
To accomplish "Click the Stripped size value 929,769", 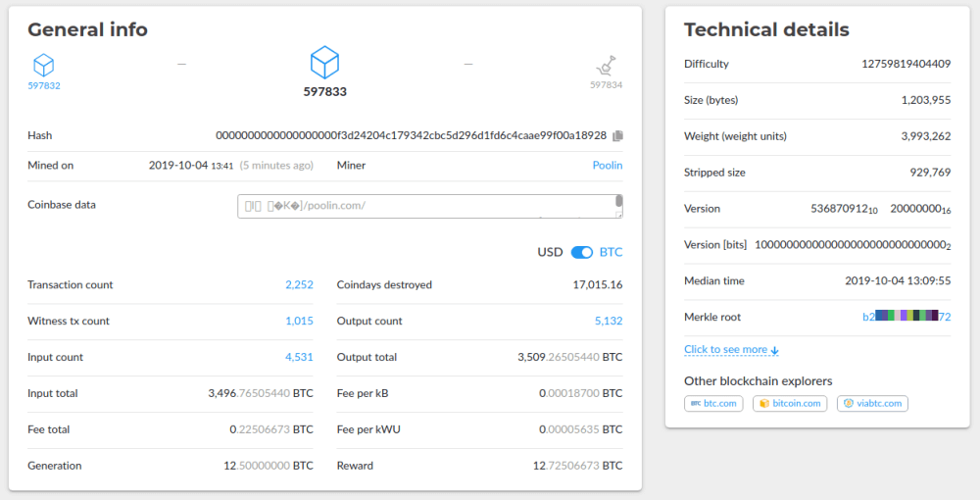I will [930, 173].
